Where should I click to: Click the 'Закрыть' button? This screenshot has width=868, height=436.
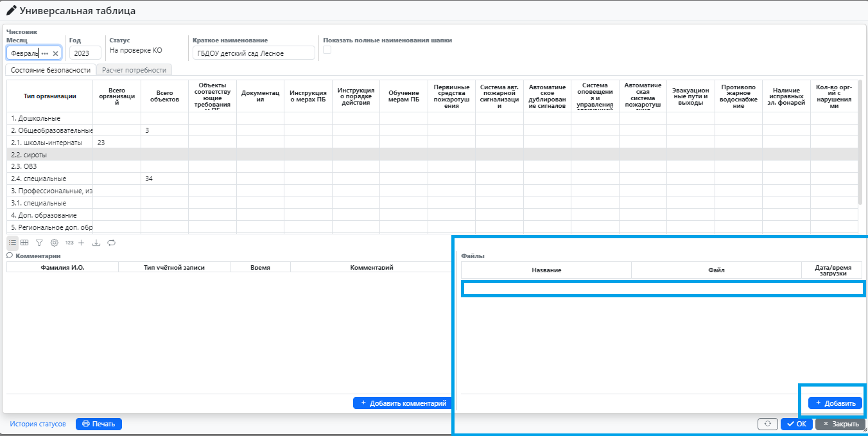coord(840,424)
